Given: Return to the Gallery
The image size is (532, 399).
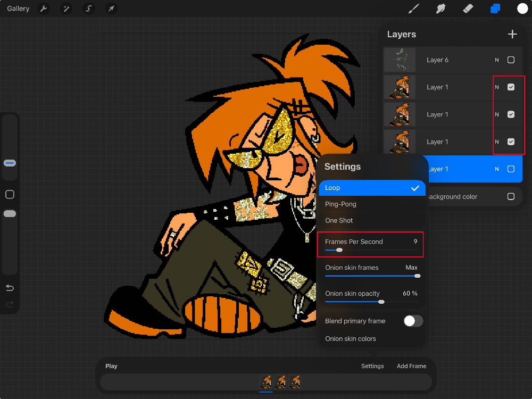Looking at the screenshot, I should 18,9.
